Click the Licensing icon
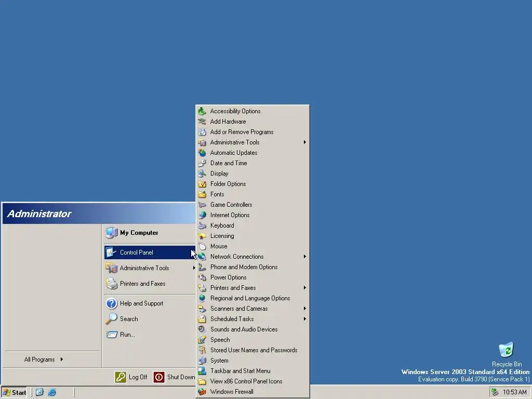The height and width of the screenshot is (399, 532). tap(202, 236)
